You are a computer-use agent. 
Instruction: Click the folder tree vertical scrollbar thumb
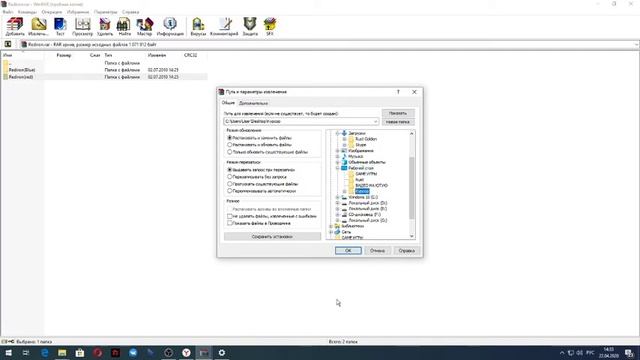coord(411,188)
